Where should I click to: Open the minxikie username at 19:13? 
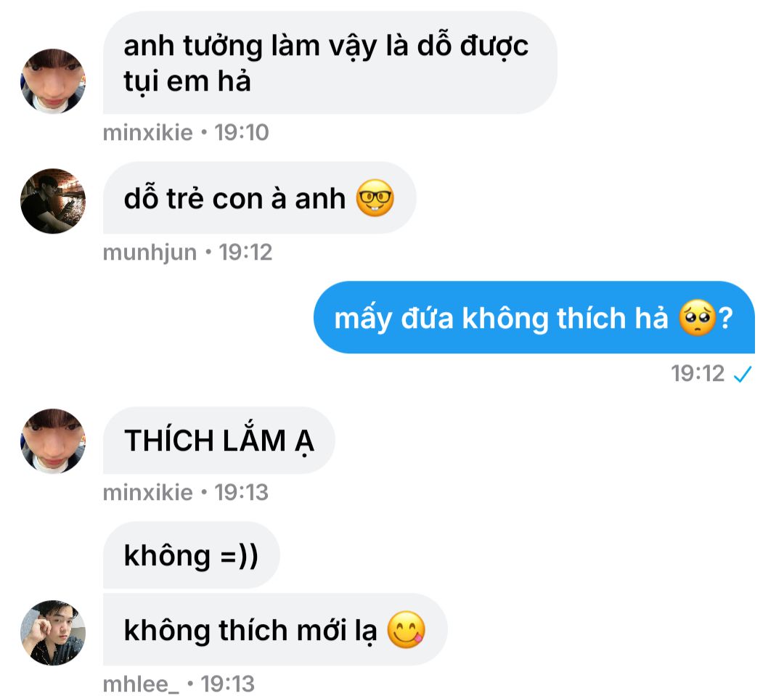click(x=147, y=493)
